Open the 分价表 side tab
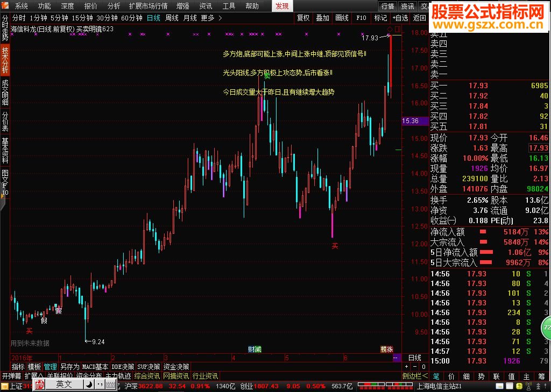The width and height of the screenshot is (551, 392). [5, 122]
